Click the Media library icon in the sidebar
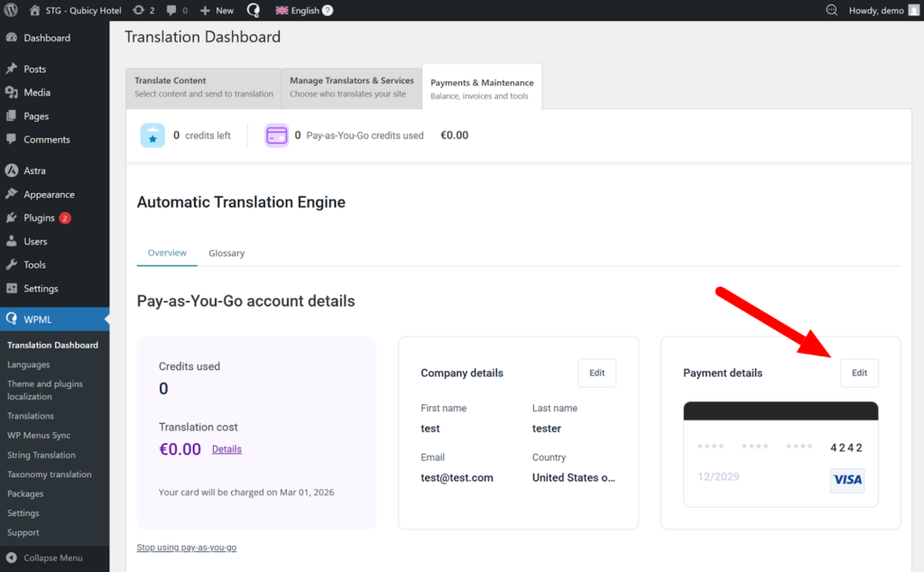 pos(12,93)
